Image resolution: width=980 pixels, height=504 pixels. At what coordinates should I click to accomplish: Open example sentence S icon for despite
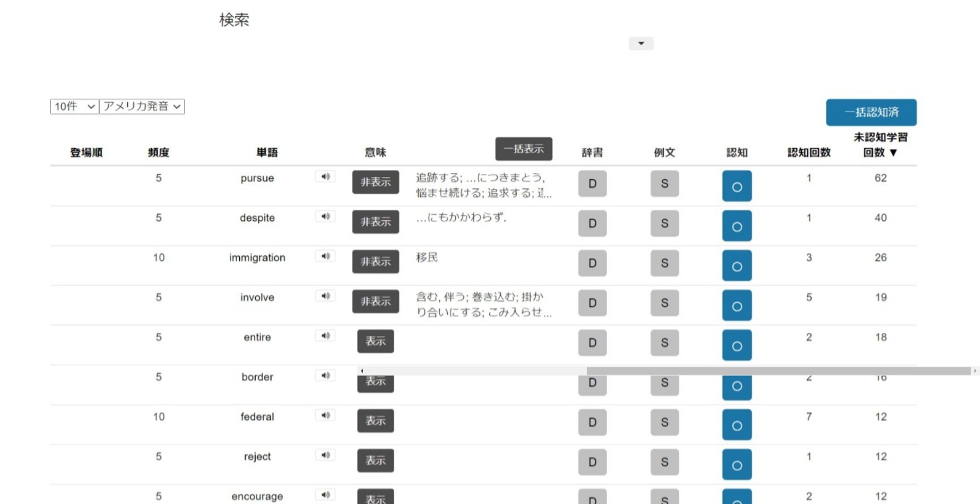click(665, 223)
